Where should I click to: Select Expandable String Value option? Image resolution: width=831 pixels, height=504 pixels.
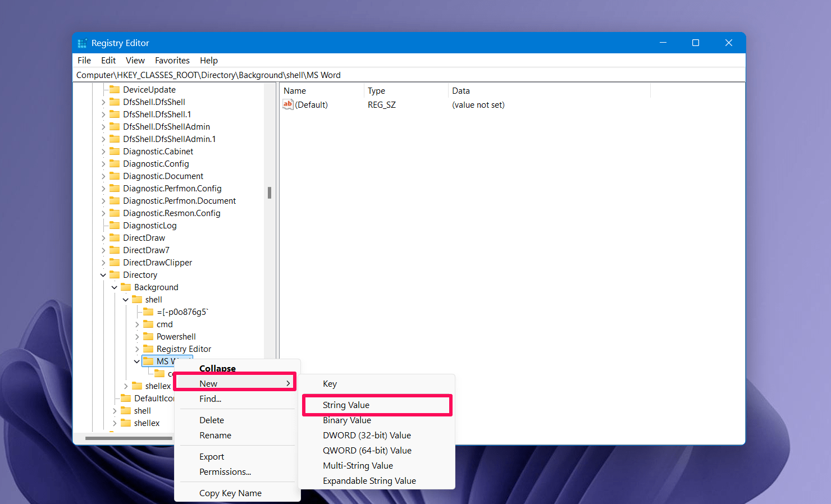point(376,481)
